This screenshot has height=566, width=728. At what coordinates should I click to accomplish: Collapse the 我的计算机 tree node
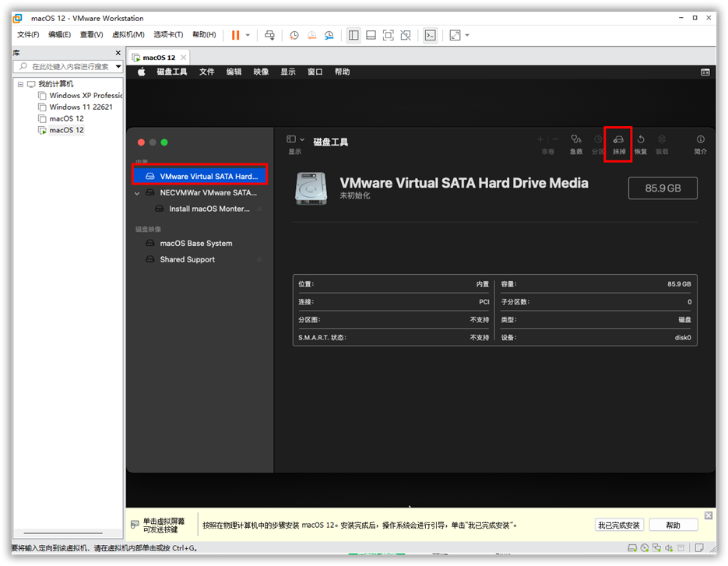[x=20, y=84]
